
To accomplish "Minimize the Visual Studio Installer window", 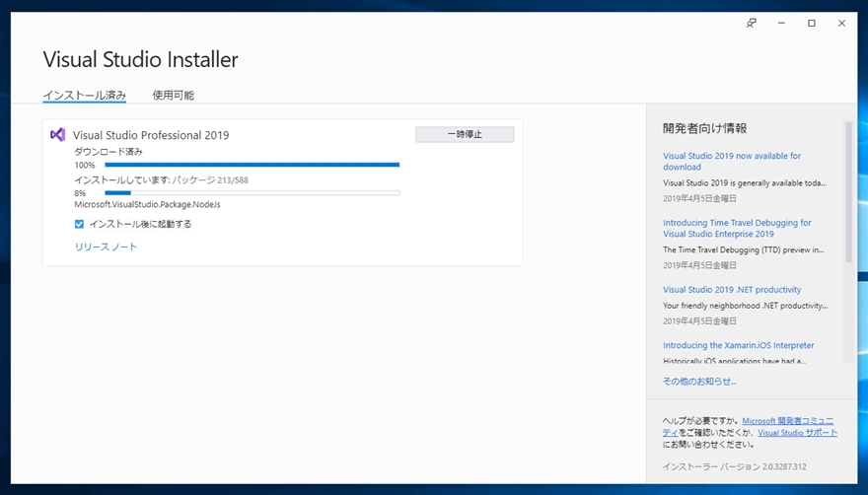I will tap(781, 24).
